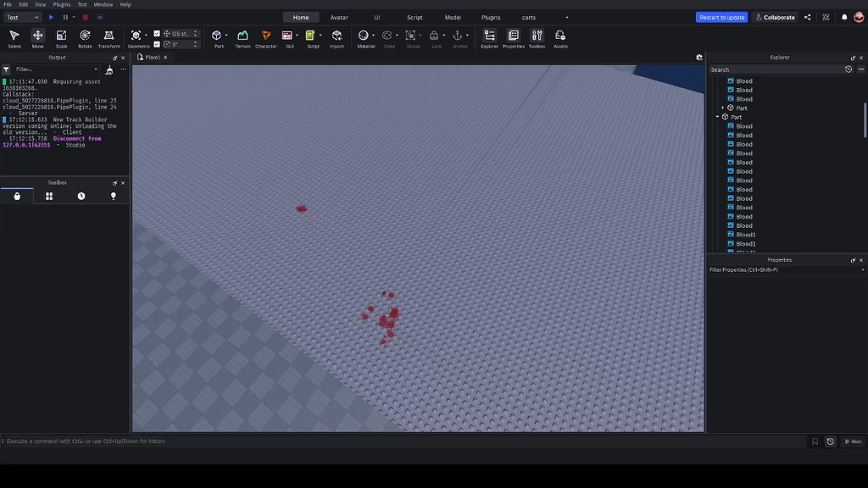Screen dimensions: 868x488
Task: Open the notifications bell
Action: pyautogui.click(x=844, y=17)
